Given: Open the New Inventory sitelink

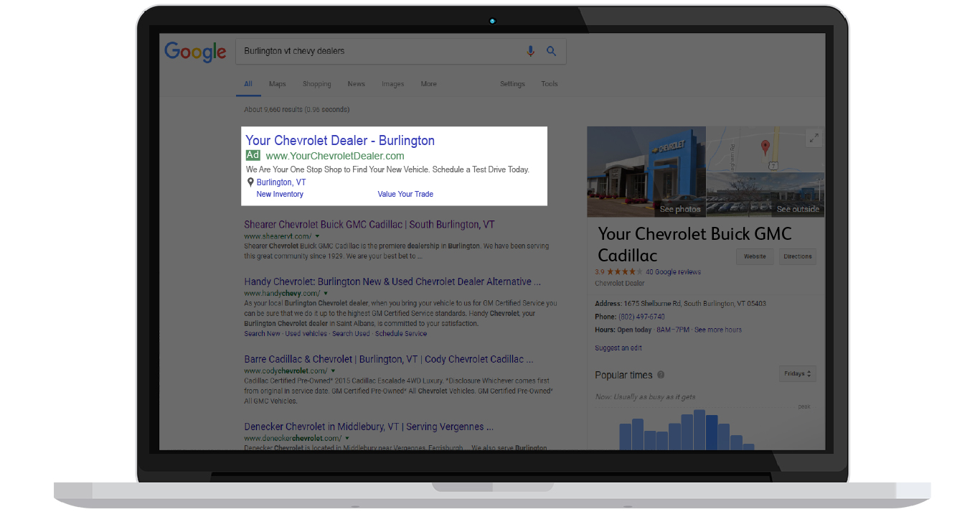Looking at the screenshot, I should click(x=280, y=195).
